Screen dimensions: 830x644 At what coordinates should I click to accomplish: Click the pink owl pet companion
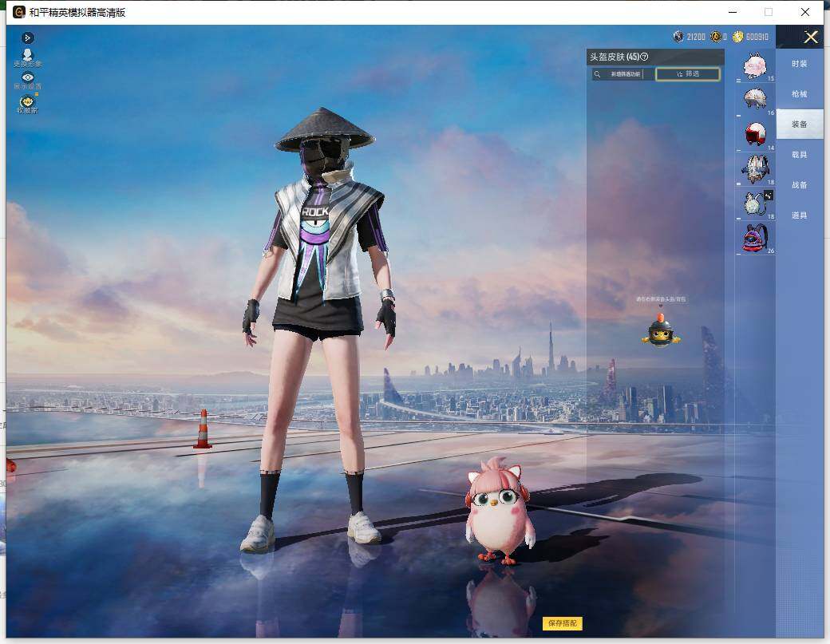pos(500,511)
